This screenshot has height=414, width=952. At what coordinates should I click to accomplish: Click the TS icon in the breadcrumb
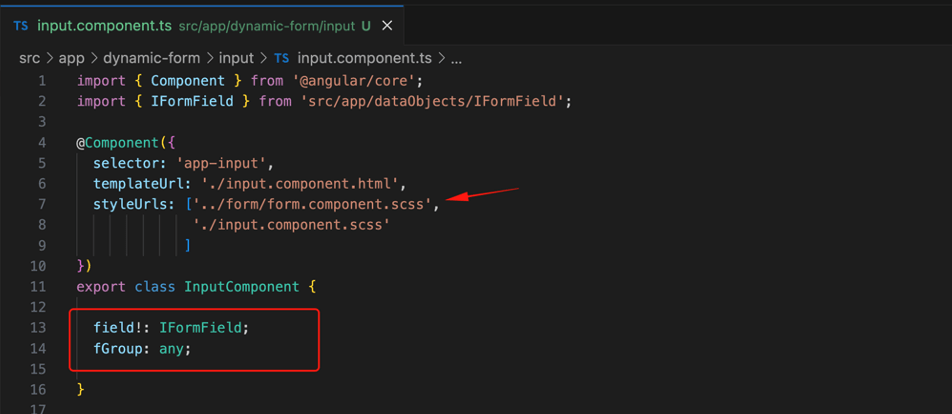[282, 58]
